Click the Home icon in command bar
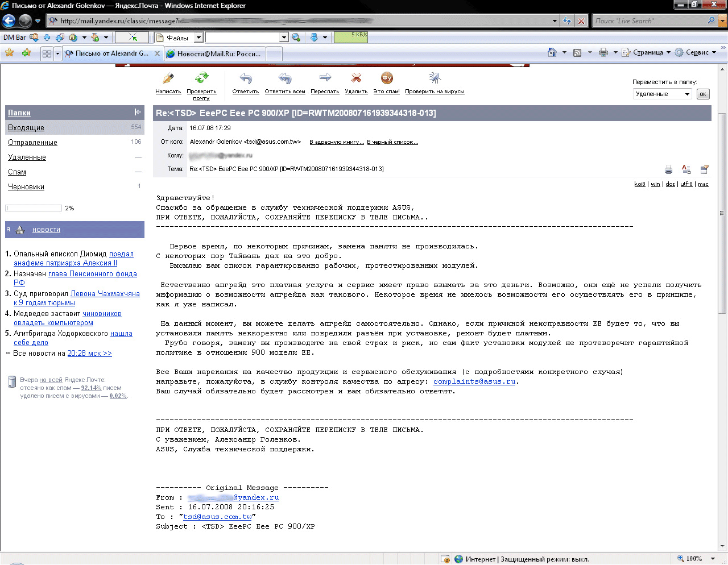Image resolution: width=728 pixels, height=565 pixels. (x=552, y=52)
